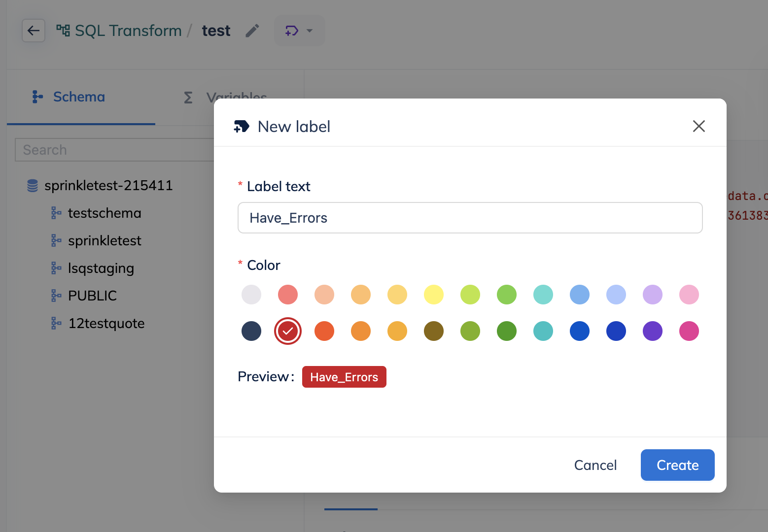Select the dark navy color swatch
This screenshot has height=532, width=768.
click(251, 331)
